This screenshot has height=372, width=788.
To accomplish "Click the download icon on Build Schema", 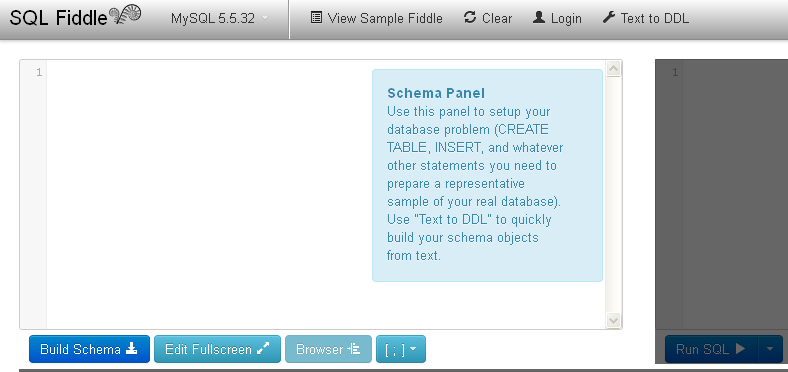I will click(132, 348).
